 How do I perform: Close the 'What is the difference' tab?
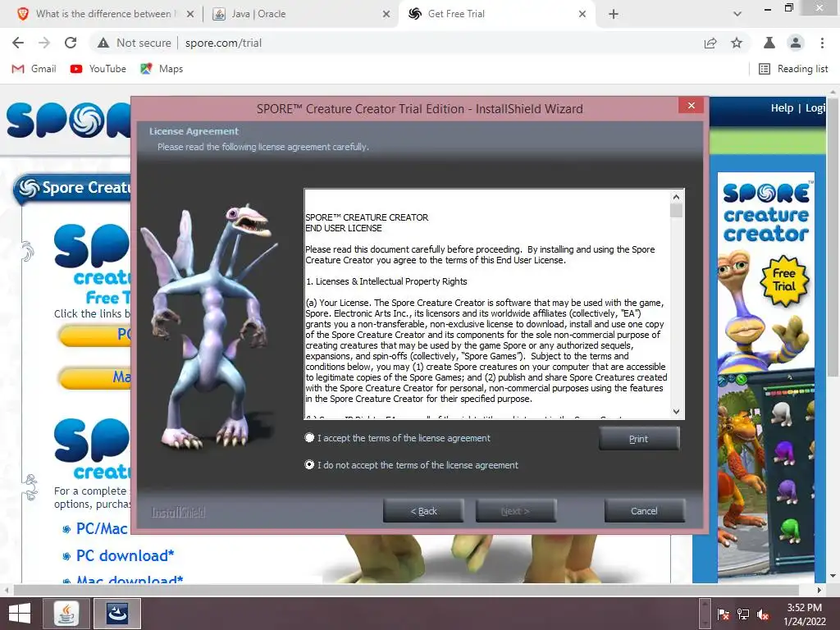(x=190, y=15)
